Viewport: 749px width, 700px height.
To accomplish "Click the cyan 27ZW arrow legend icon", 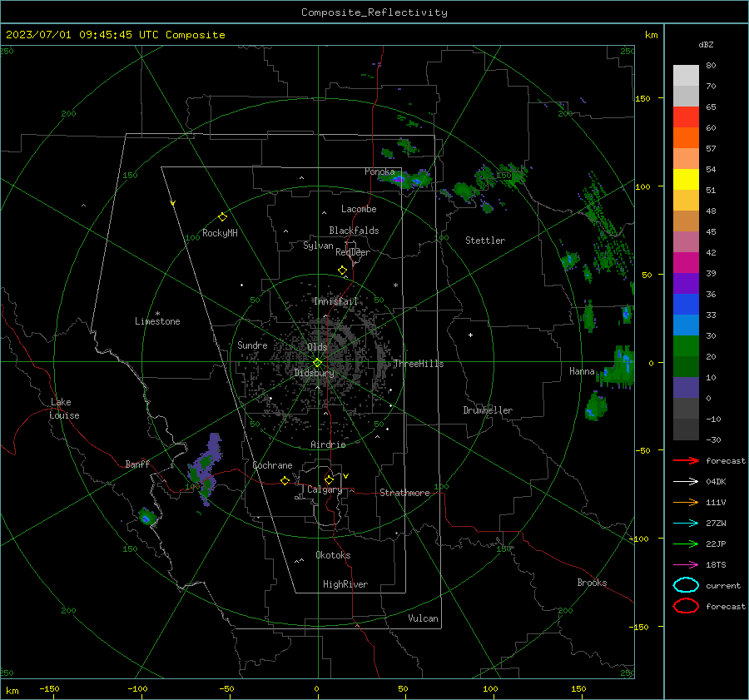I will click(686, 524).
